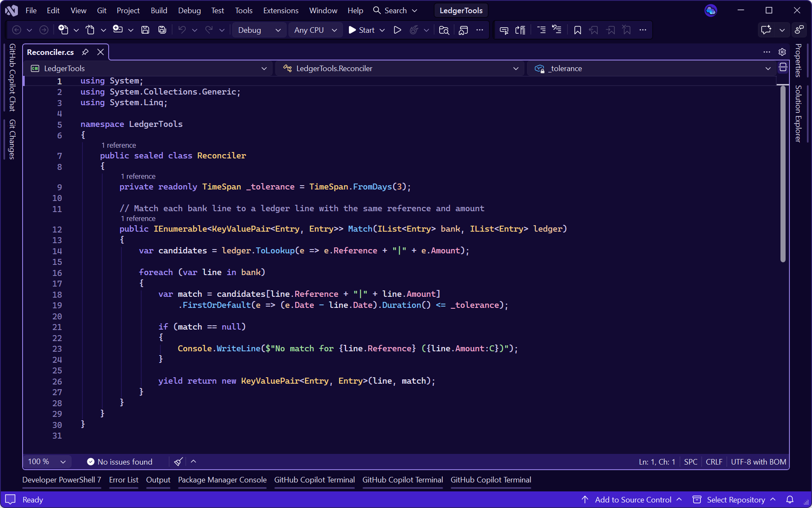Open the Build menu
This screenshot has height=508, width=812.
pos(159,10)
